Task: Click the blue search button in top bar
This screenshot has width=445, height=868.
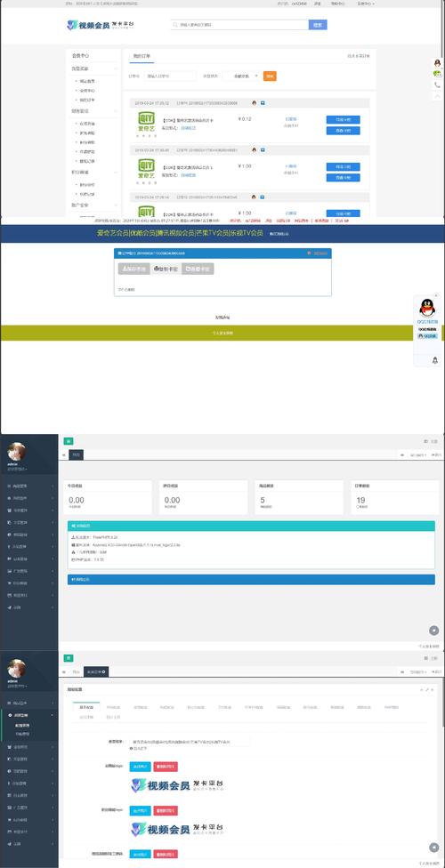Action: 318,25
